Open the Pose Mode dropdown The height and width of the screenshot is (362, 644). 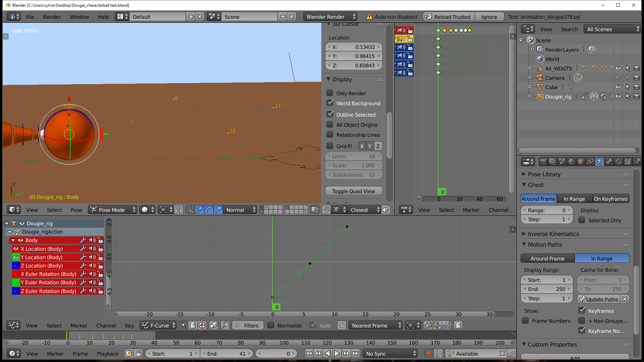pyautogui.click(x=113, y=210)
